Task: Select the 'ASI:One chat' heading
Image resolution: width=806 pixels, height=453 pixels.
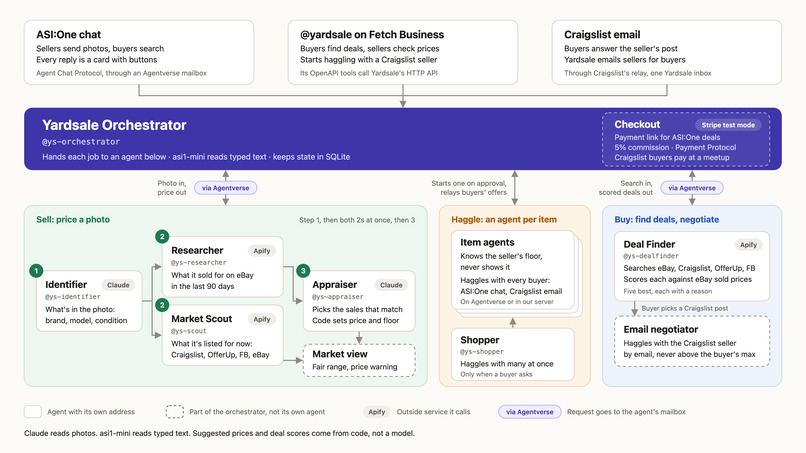Action: pos(68,34)
